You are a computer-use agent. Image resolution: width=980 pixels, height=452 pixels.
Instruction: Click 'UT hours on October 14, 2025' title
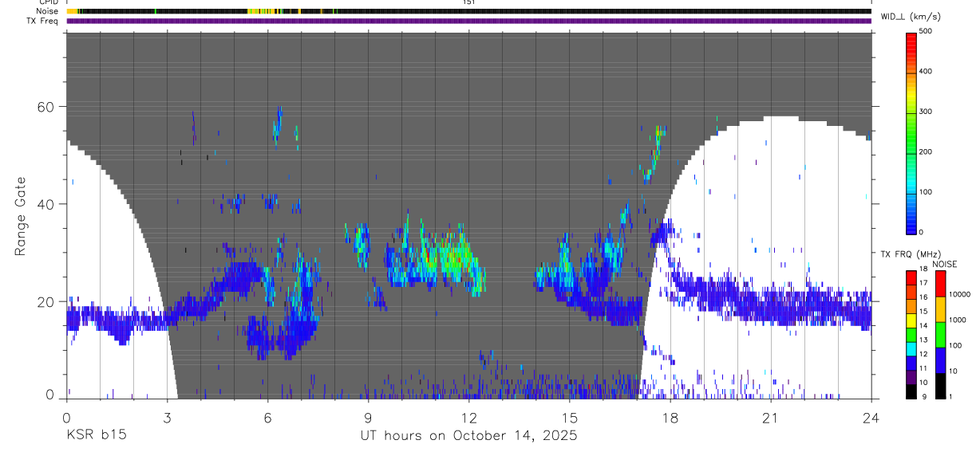[x=468, y=435]
